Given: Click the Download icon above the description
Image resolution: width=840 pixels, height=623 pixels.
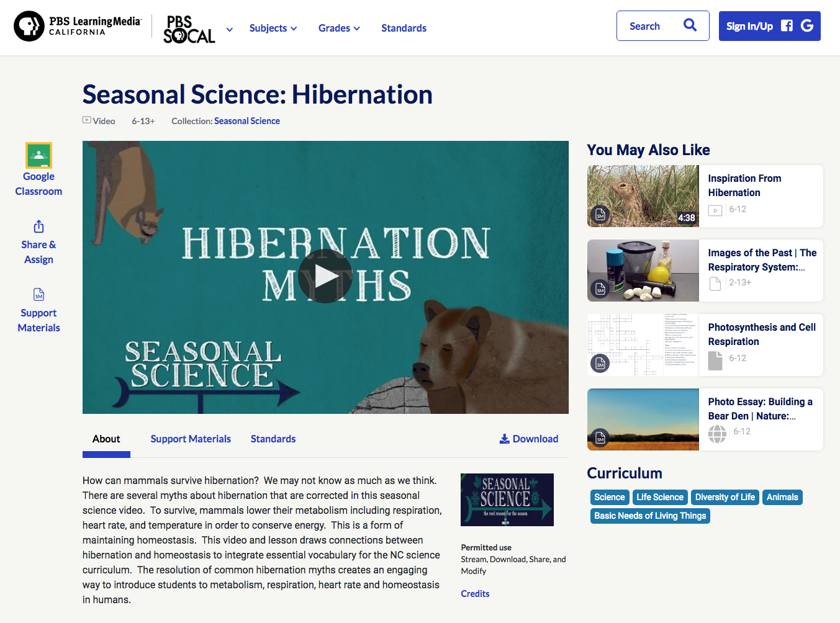Looking at the screenshot, I should (x=504, y=439).
